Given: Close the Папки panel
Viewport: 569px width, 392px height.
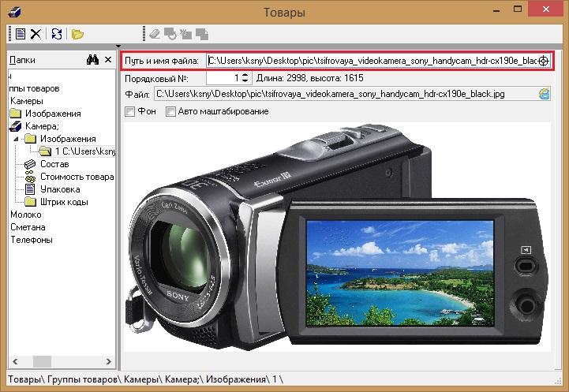Looking at the screenshot, I should click(108, 60).
